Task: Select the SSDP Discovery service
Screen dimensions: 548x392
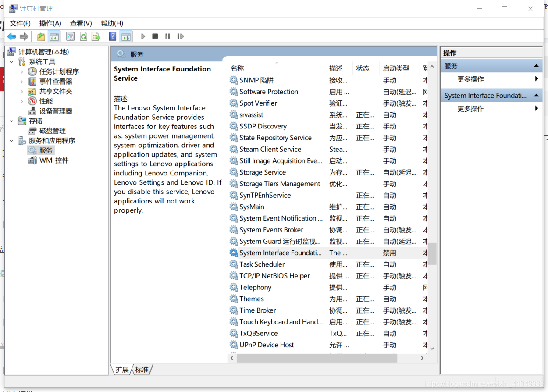Action: (328, 126)
